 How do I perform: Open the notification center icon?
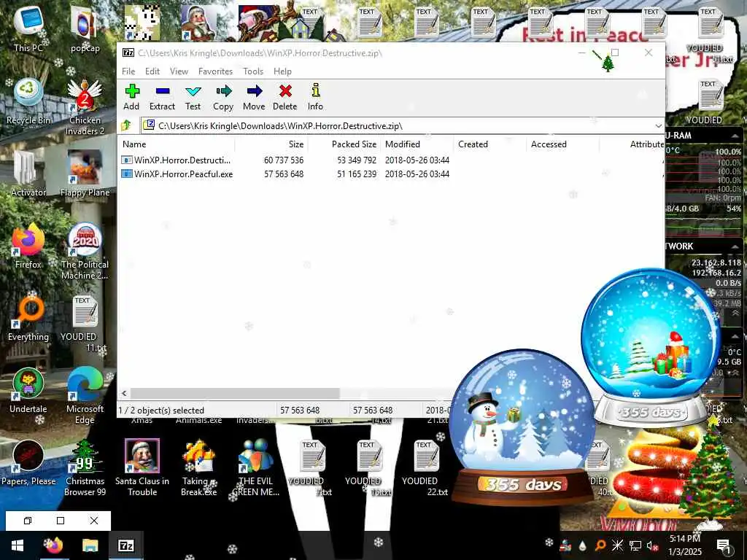[x=724, y=546]
